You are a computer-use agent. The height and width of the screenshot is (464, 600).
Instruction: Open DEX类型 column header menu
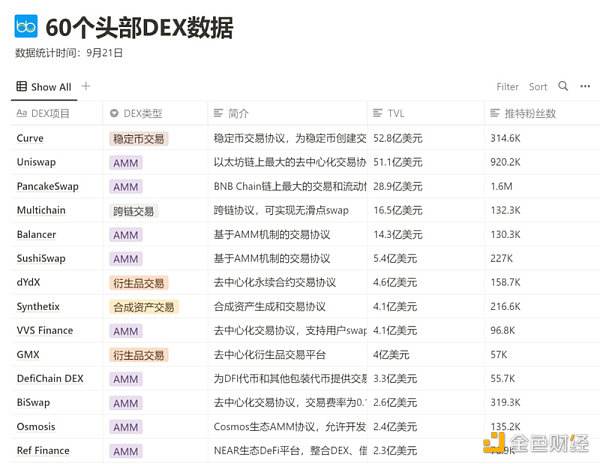(x=155, y=113)
